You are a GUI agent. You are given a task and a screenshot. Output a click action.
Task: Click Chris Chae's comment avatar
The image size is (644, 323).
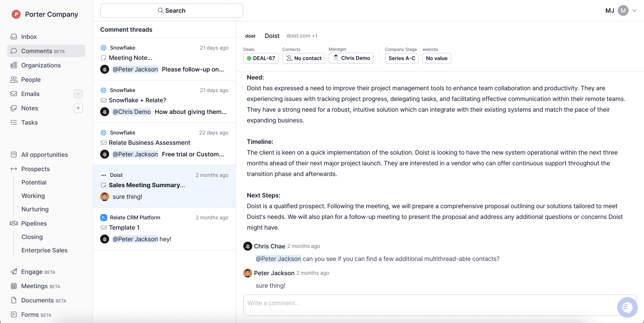[248, 246]
